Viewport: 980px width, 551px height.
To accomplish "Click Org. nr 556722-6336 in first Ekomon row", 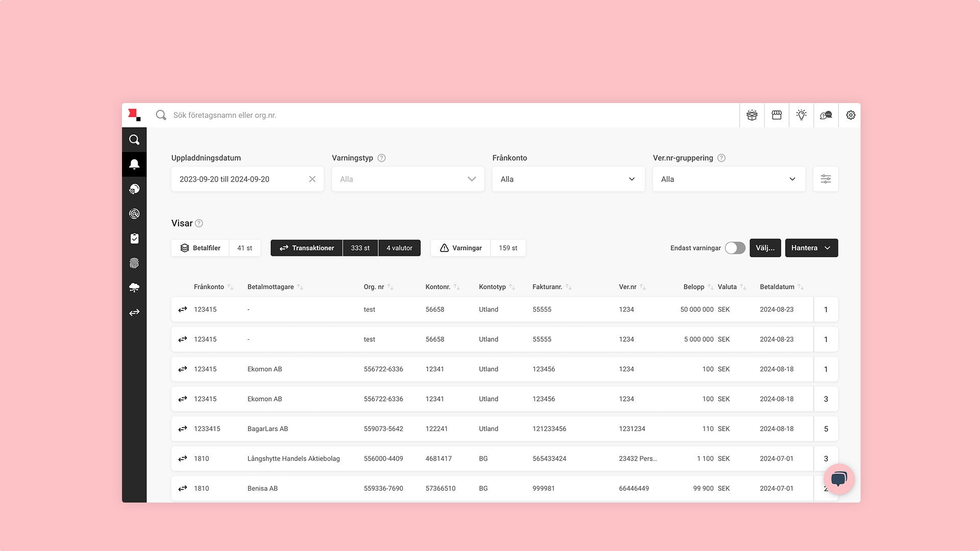I will [383, 369].
